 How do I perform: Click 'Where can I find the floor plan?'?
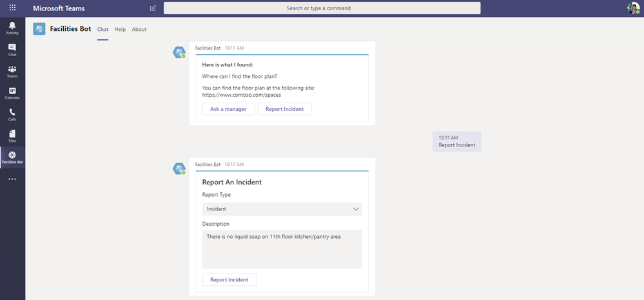pos(240,76)
